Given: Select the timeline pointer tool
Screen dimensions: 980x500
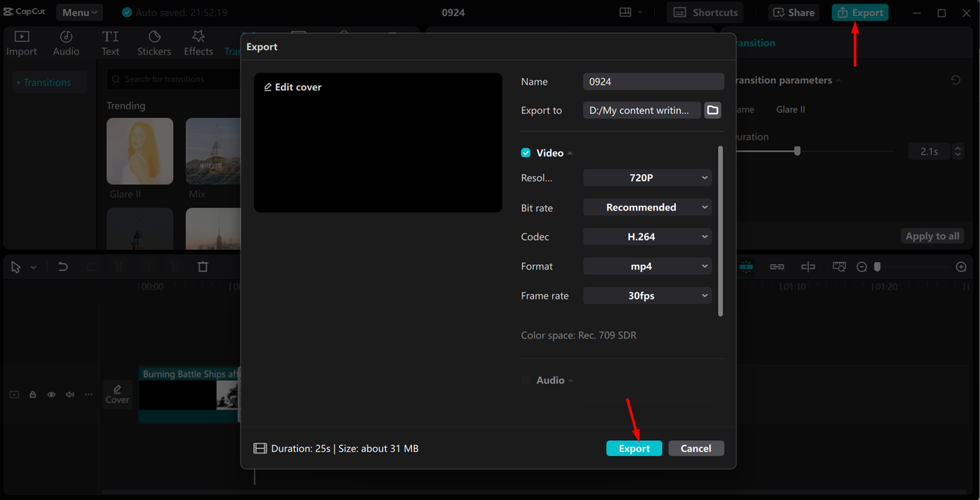Looking at the screenshot, I should pyautogui.click(x=15, y=267).
